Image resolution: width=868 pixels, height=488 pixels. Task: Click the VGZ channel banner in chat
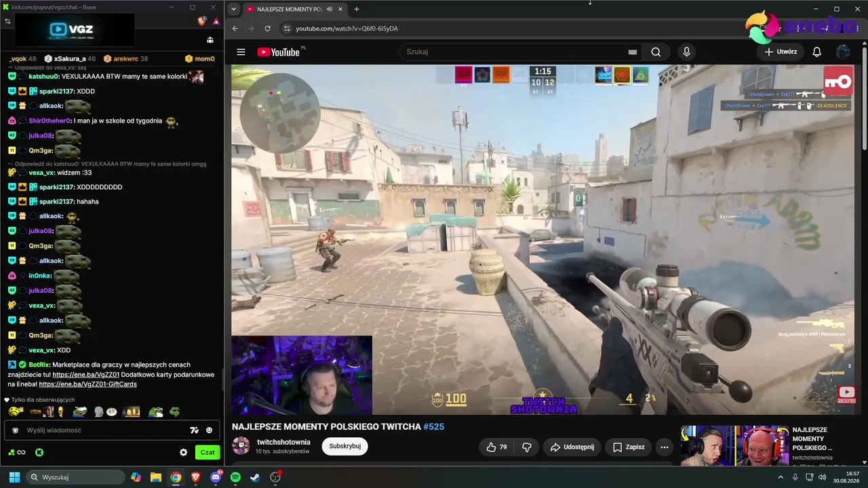[x=75, y=30]
